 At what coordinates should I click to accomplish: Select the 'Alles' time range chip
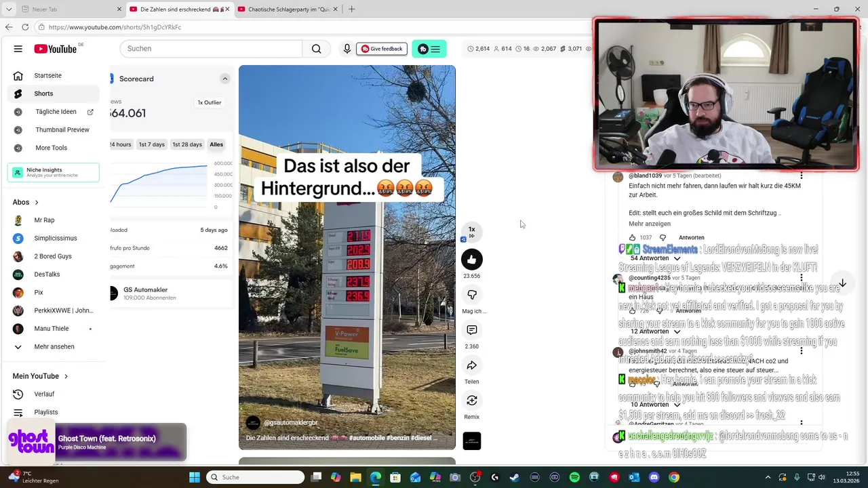[x=216, y=144]
